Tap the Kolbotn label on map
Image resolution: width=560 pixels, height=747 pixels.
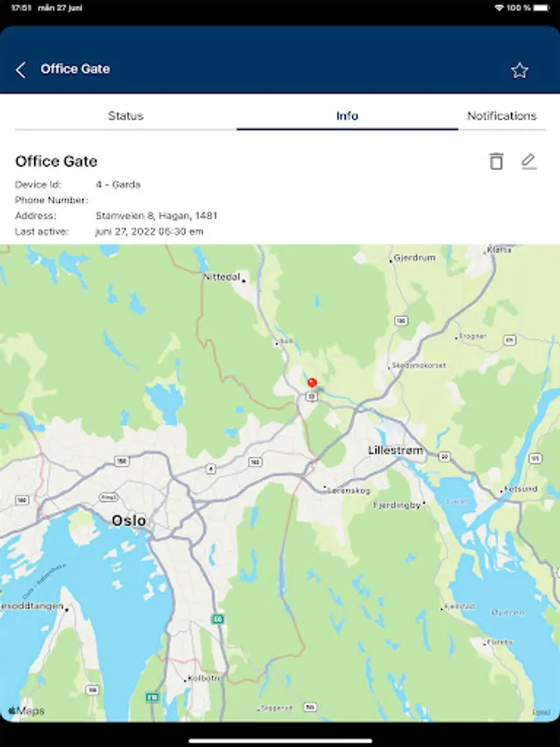(204, 678)
